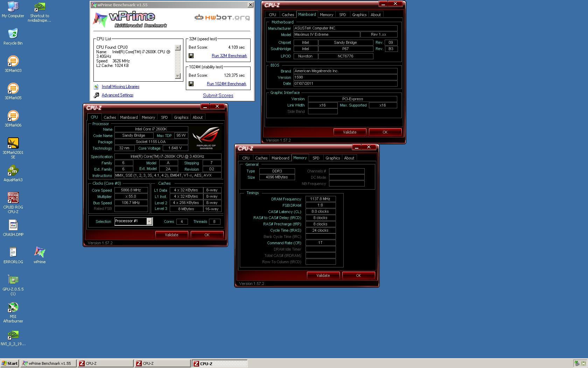The width and height of the screenshot is (588, 368).
Task: Run the 32M Benchmark link
Action: [229, 56]
